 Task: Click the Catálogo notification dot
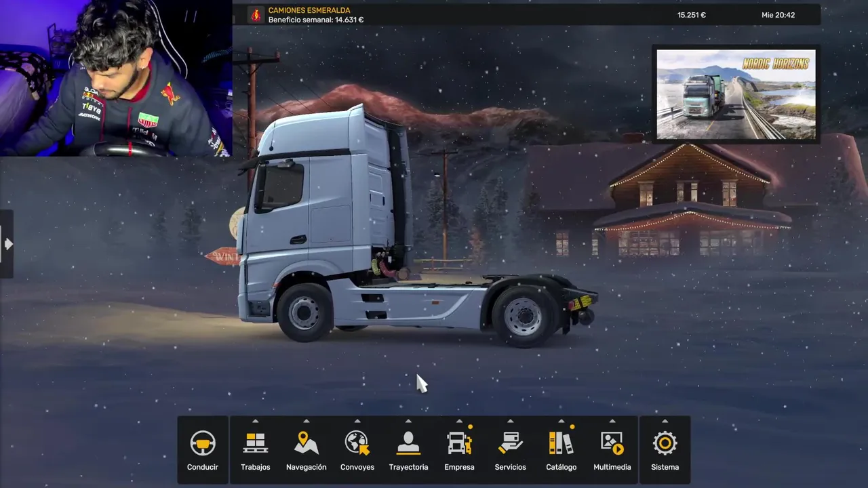pos(572,427)
